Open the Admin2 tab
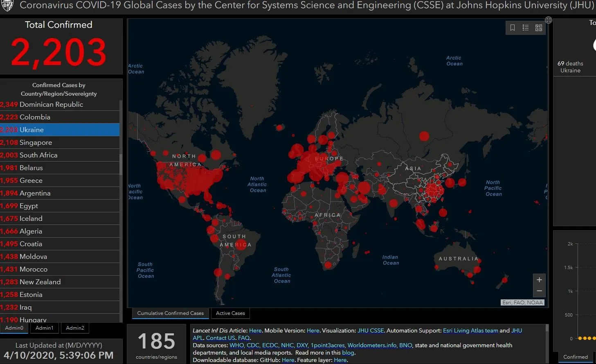596x364 pixels. click(75, 328)
